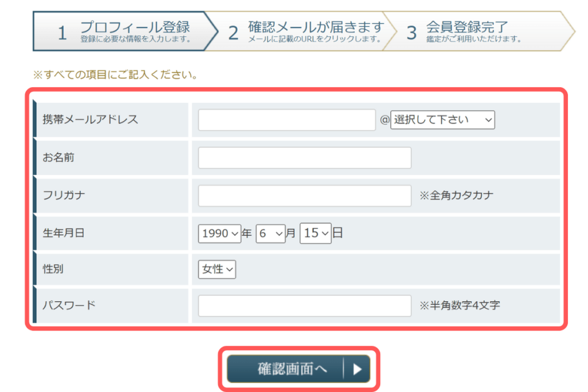588x392 pixels.
Task: Open the birth year 1990 dropdown
Action: [219, 233]
